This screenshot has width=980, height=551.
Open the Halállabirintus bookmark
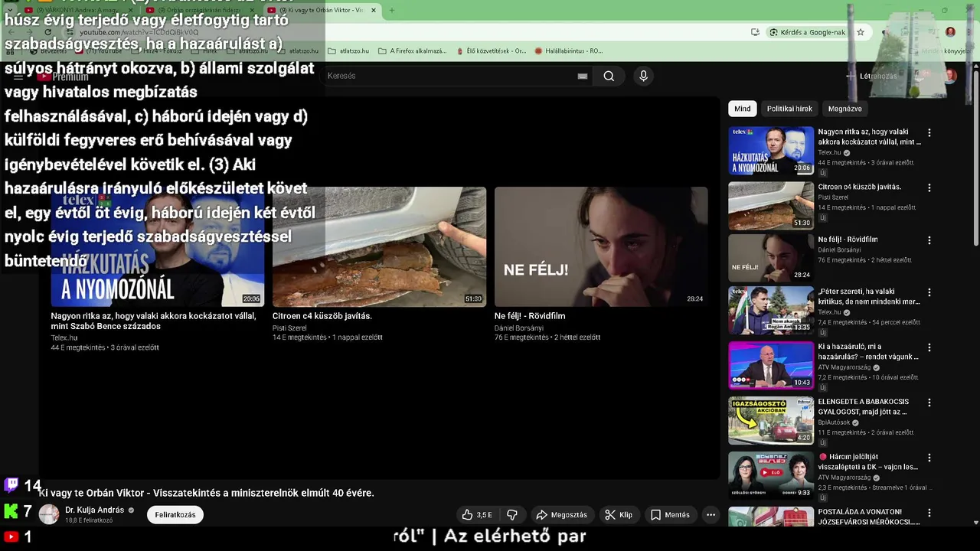[569, 51]
